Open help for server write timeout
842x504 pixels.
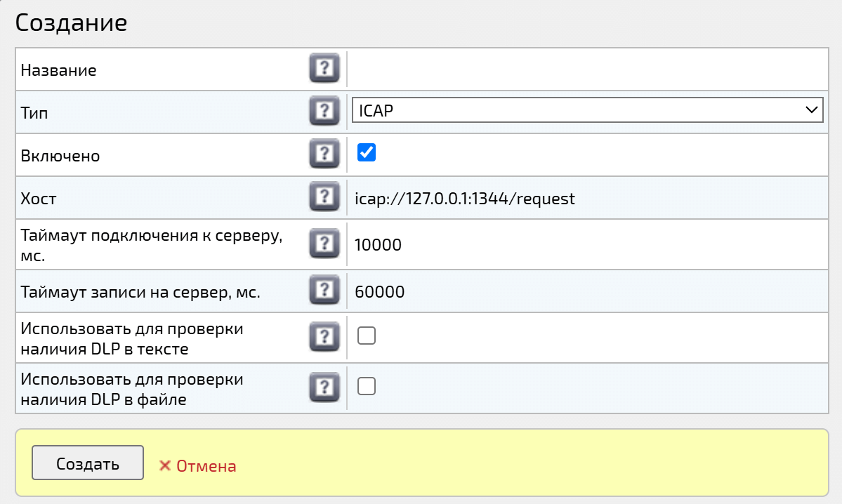[x=324, y=291]
